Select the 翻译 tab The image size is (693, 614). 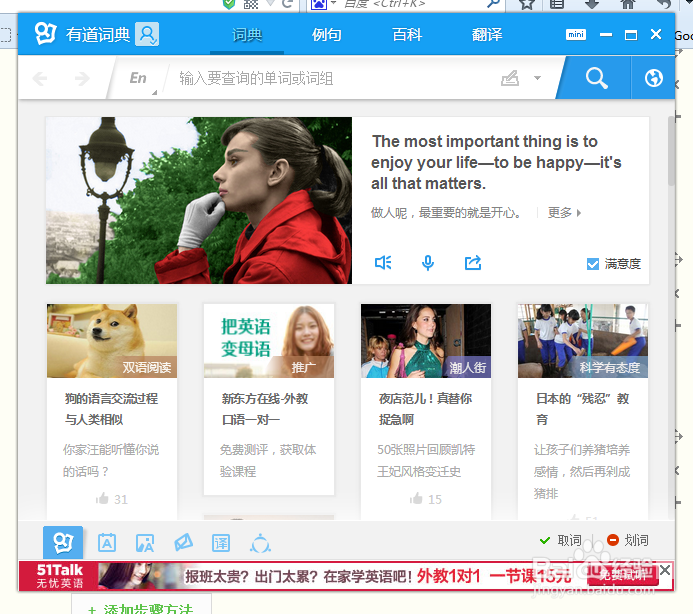point(487,34)
